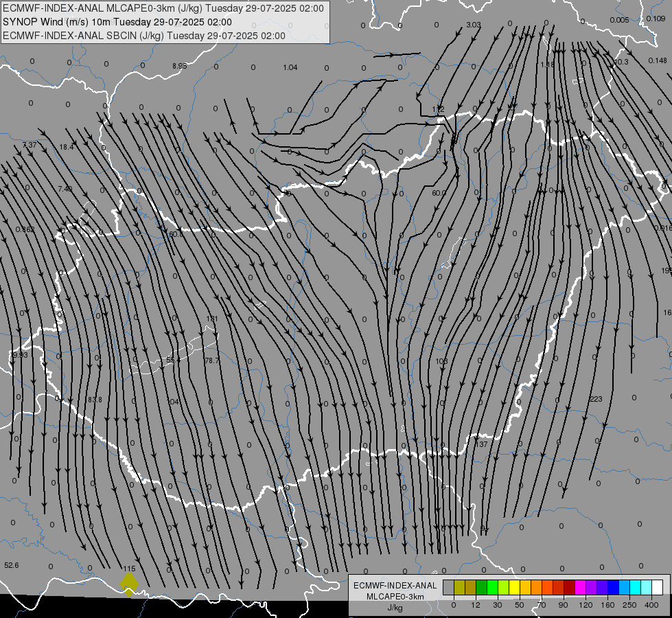Click the legend tick value 120
The height and width of the screenshot is (618, 672).
pos(586,605)
